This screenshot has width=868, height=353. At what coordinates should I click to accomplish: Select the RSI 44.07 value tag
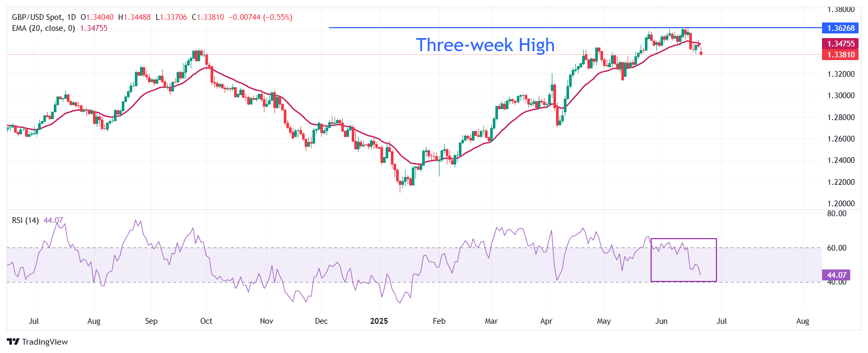836,275
